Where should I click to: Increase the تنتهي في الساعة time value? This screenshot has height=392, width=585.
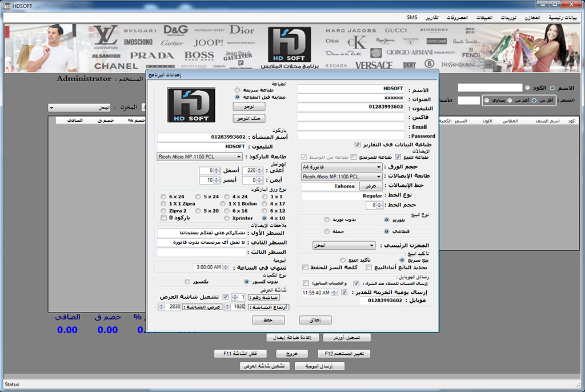tap(226, 266)
